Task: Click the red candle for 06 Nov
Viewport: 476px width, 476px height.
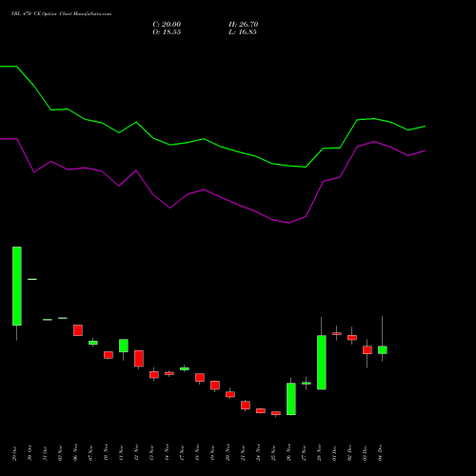Action: [x=78, y=330]
